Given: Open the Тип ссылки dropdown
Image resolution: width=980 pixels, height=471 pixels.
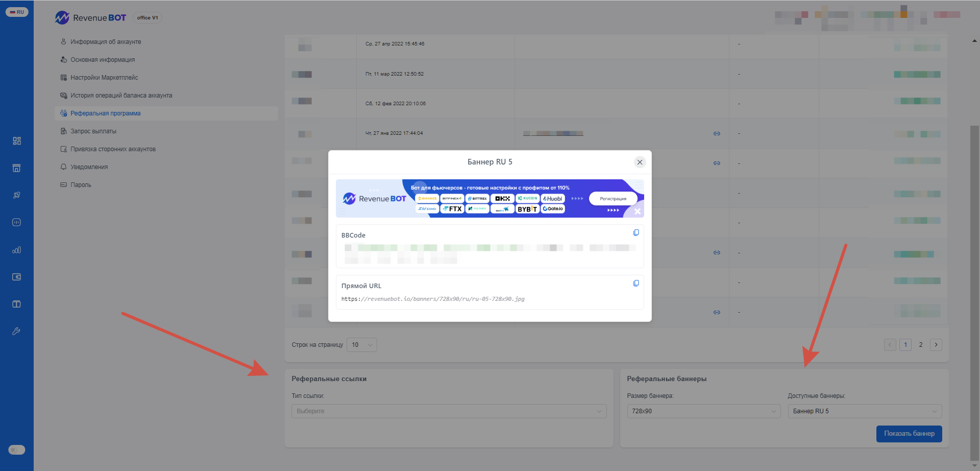Looking at the screenshot, I should point(449,411).
